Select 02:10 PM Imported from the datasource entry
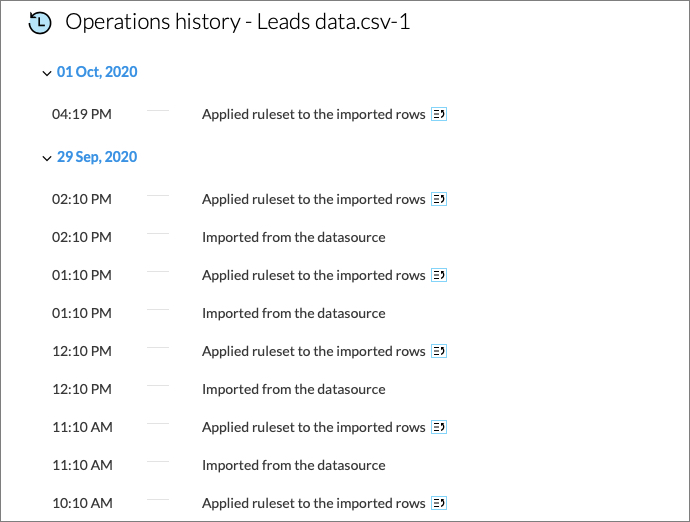 (293, 237)
